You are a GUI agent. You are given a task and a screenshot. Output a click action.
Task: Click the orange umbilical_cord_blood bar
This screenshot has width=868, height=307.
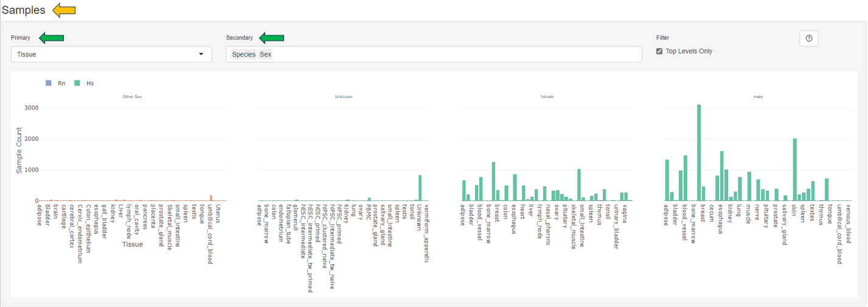pos(211,198)
